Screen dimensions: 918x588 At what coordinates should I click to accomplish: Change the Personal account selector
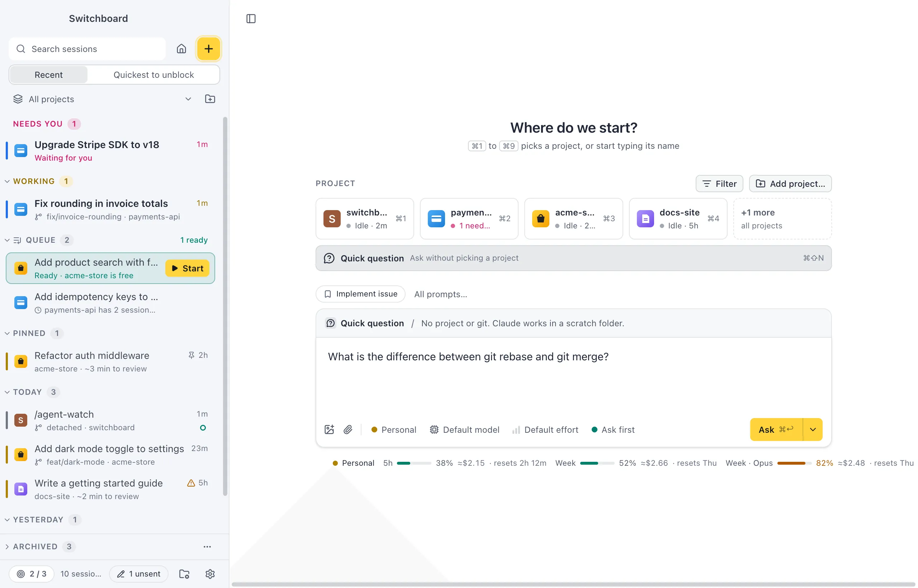click(x=394, y=430)
